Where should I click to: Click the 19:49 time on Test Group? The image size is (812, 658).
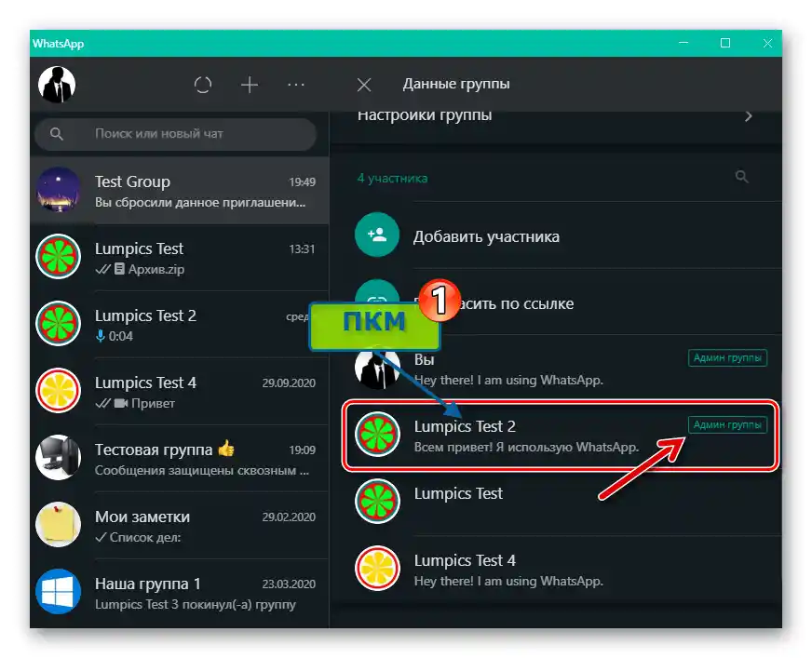click(302, 182)
